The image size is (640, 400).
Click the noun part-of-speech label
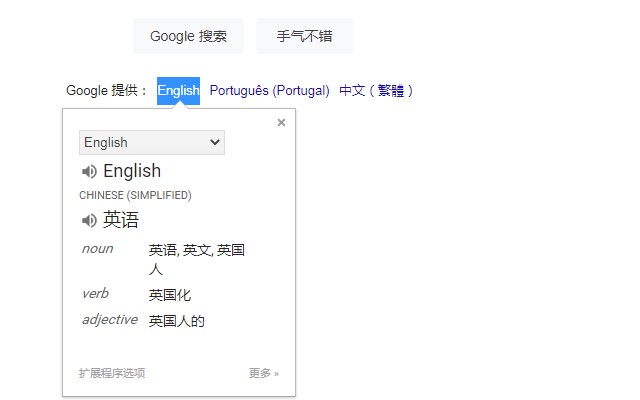tap(98, 249)
